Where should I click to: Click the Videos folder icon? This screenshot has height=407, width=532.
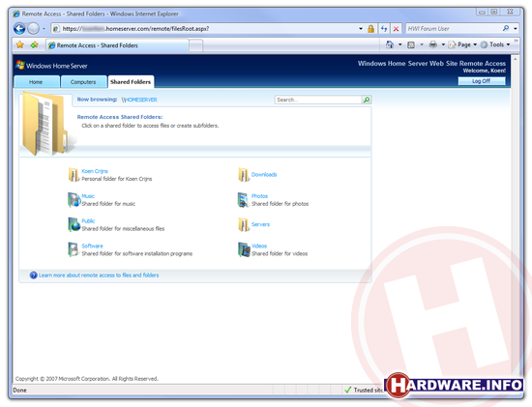click(x=244, y=249)
